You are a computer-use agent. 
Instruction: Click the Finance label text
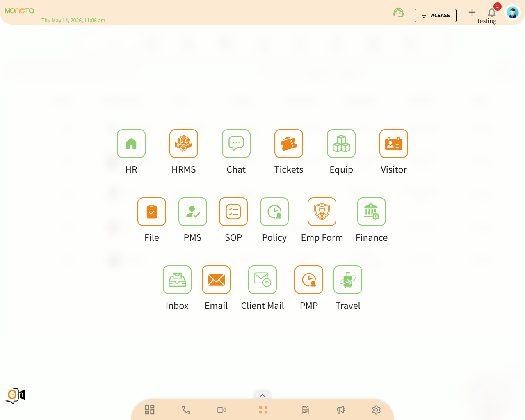tap(372, 237)
